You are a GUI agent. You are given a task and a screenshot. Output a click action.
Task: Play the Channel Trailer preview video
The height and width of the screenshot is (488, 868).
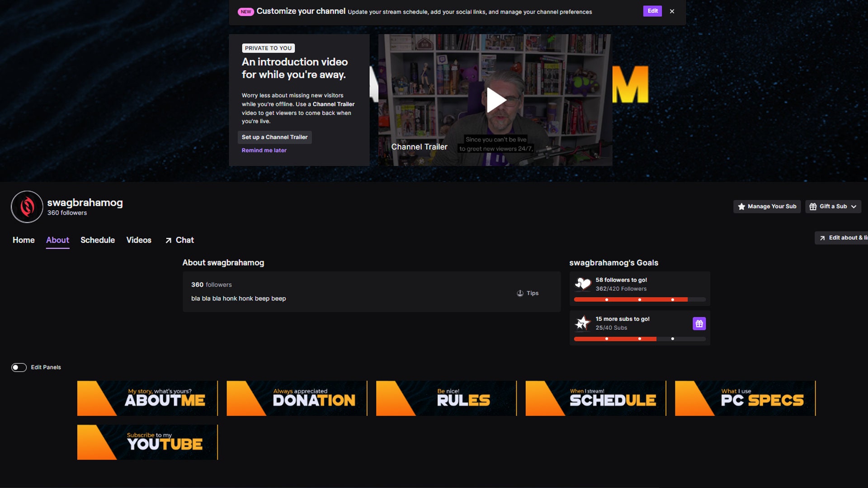point(496,100)
